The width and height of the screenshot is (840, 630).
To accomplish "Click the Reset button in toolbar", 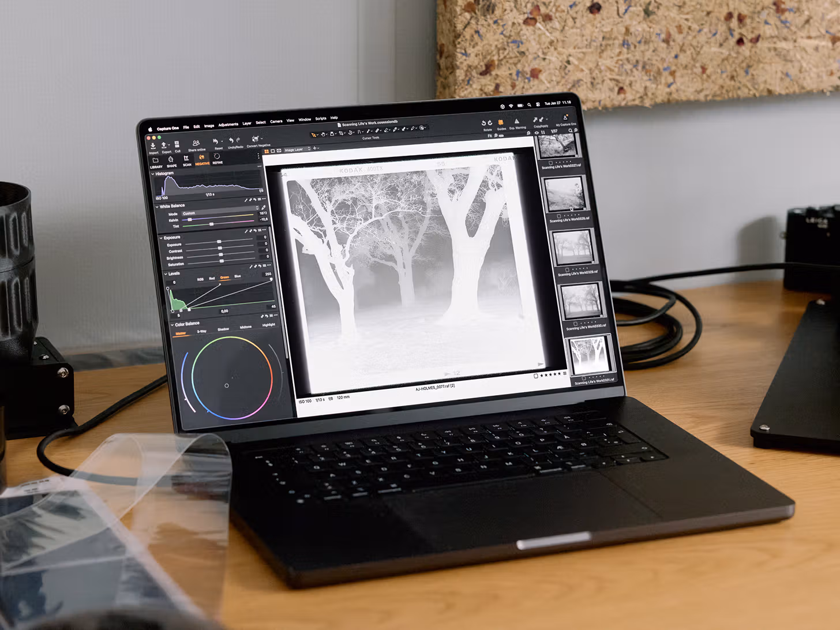I will (x=216, y=142).
